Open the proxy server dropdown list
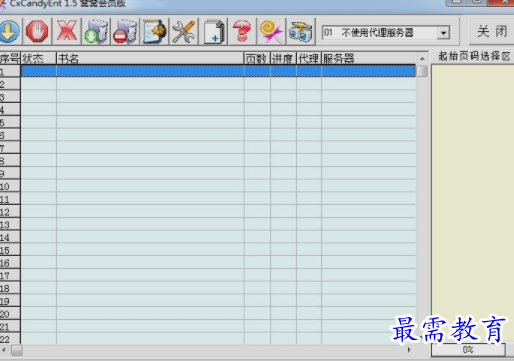Screen dimensions: 514x361 pyautogui.click(x=443, y=33)
